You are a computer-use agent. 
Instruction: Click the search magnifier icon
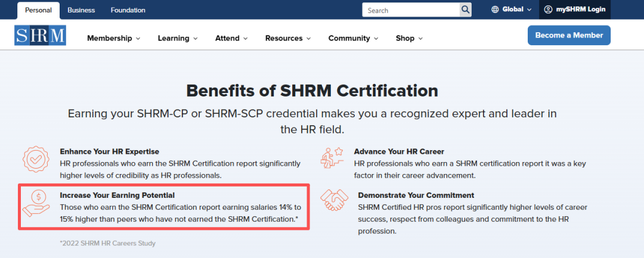[465, 10]
